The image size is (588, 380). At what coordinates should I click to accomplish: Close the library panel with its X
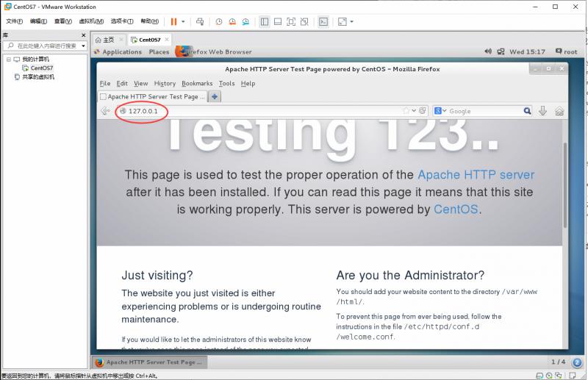84,35
